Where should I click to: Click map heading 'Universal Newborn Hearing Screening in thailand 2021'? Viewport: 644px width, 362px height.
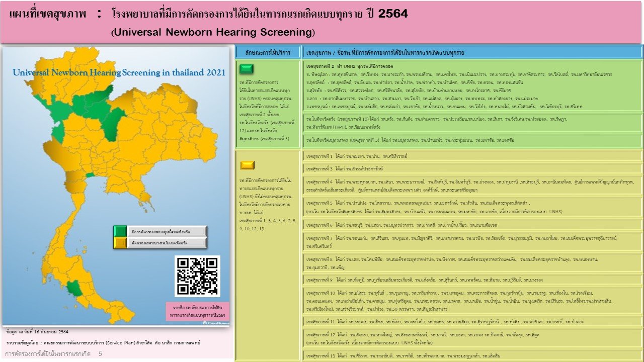pyautogui.click(x=119, y=72)
